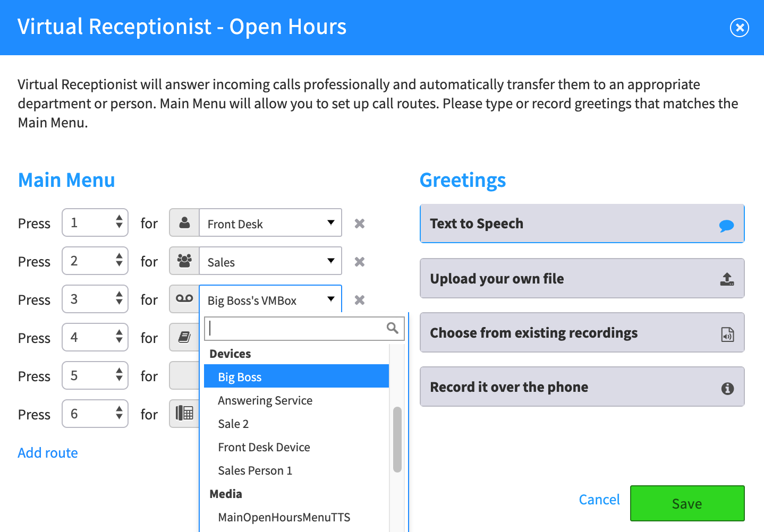The height and width of the screenshot is (532, 764).
Task: Collapse the Big Boss's VMBox dropdown
Action: pos(270,299)
